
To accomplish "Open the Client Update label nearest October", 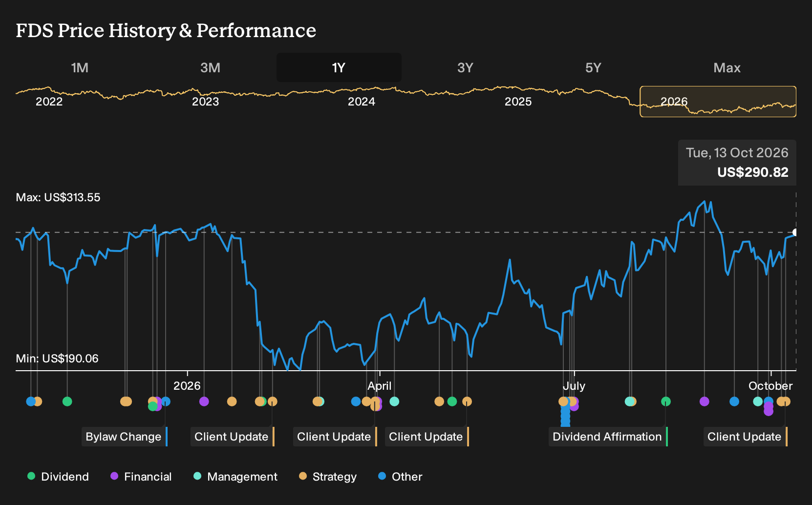I will 745,437.
